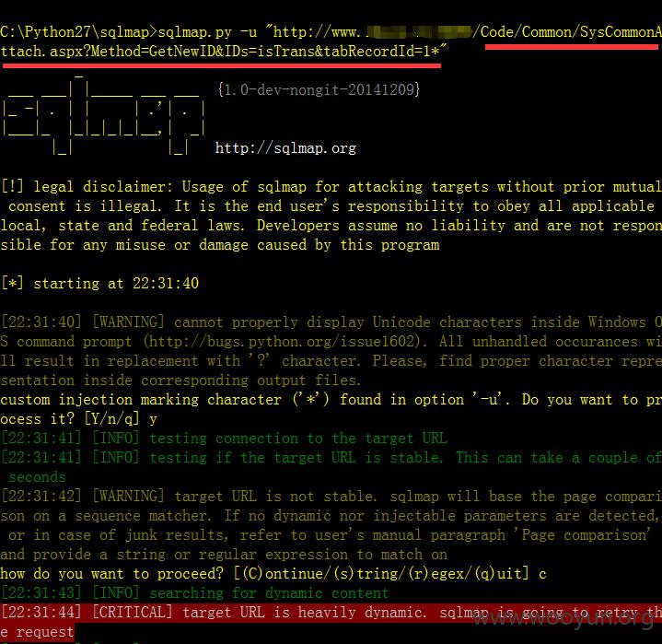Click the sqlmap ASCII art logo
Image resolution: width=662 pixels, height=644 pixels.
click(x=104, y=115)
